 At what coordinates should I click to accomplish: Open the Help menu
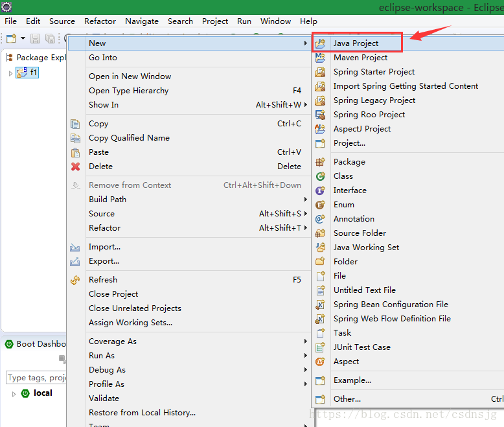(x=308, y=21)
